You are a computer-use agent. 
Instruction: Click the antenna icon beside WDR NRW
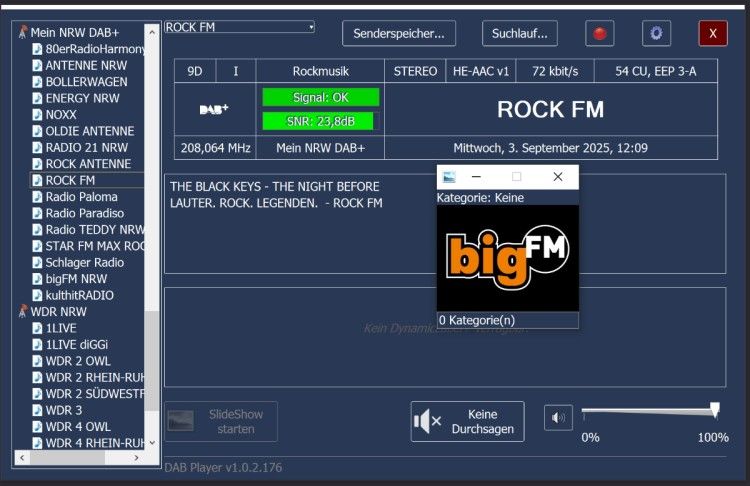pyautogui.click(x=22, y=312)
